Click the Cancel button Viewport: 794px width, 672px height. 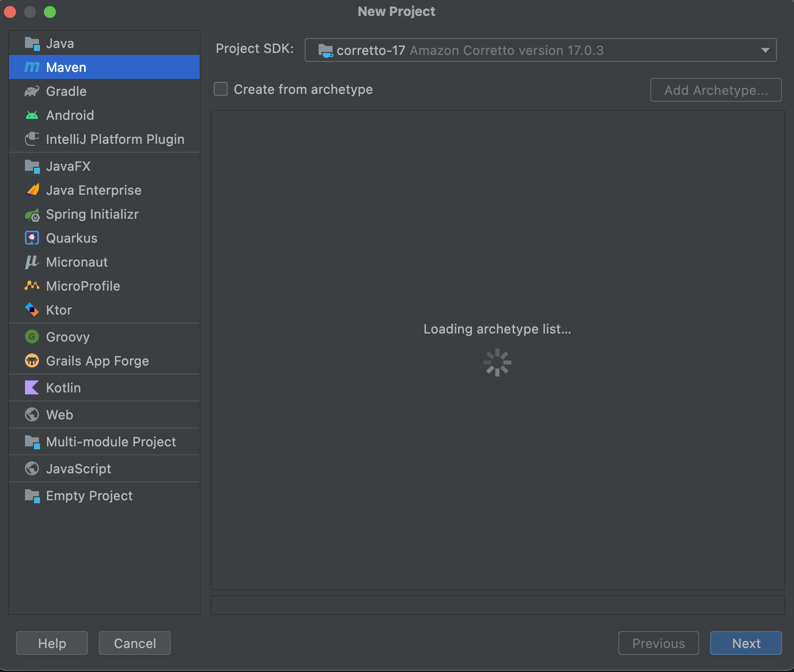click(x=135, y=643)
